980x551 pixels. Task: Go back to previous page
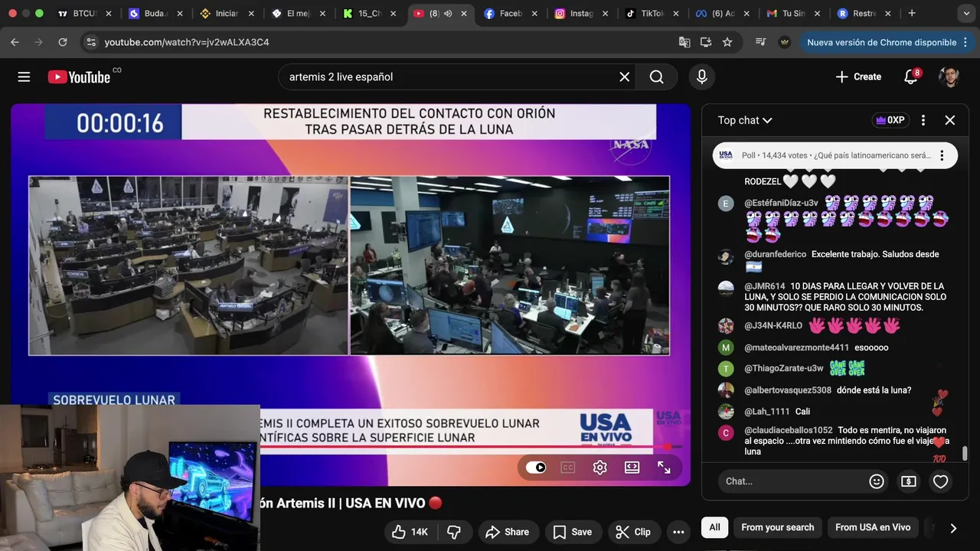tap(15, 42)
